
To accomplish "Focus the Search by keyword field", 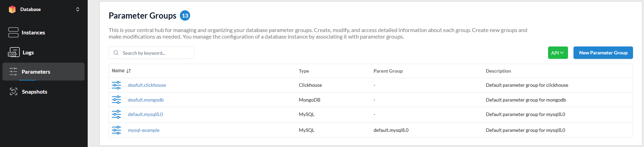I will [x=156, y=53].
